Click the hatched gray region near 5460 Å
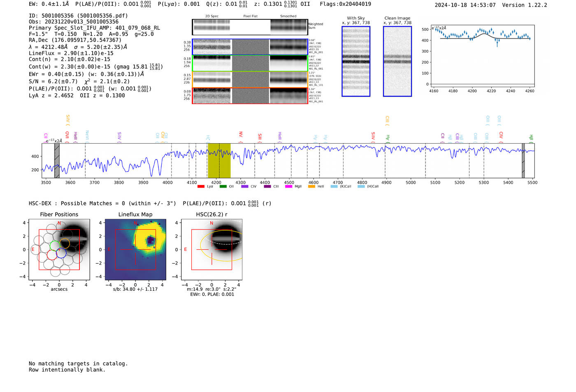This screenshot has height=392, width=576. click(x=523, y=160)
